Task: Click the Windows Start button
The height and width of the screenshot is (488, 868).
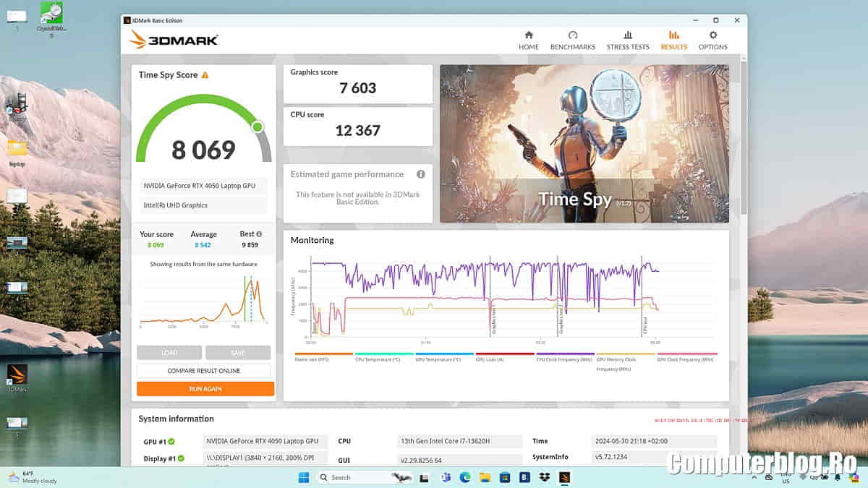Action: click(303, 477)
